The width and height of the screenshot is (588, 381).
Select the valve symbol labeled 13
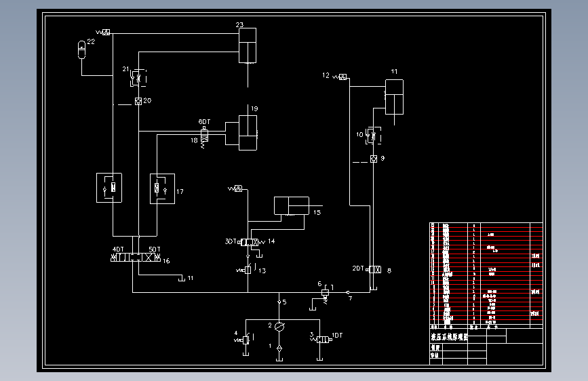tap(246, 270)
